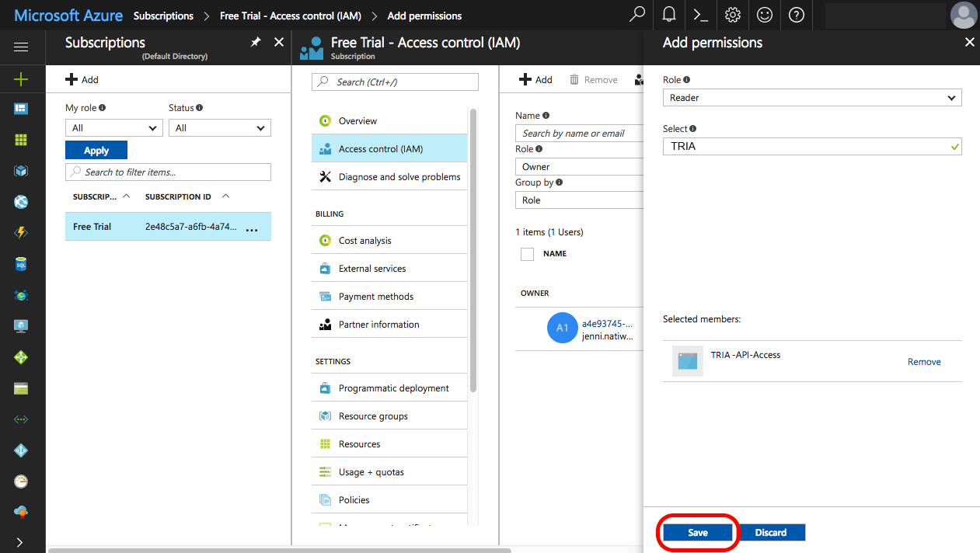980x553 pixels.
Task: Expand the My role dropdown
Action: point(114,128)
